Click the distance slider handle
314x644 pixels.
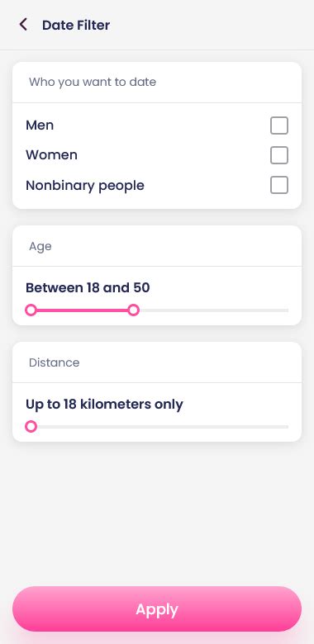pyautogui.click(x=31, y=427)
